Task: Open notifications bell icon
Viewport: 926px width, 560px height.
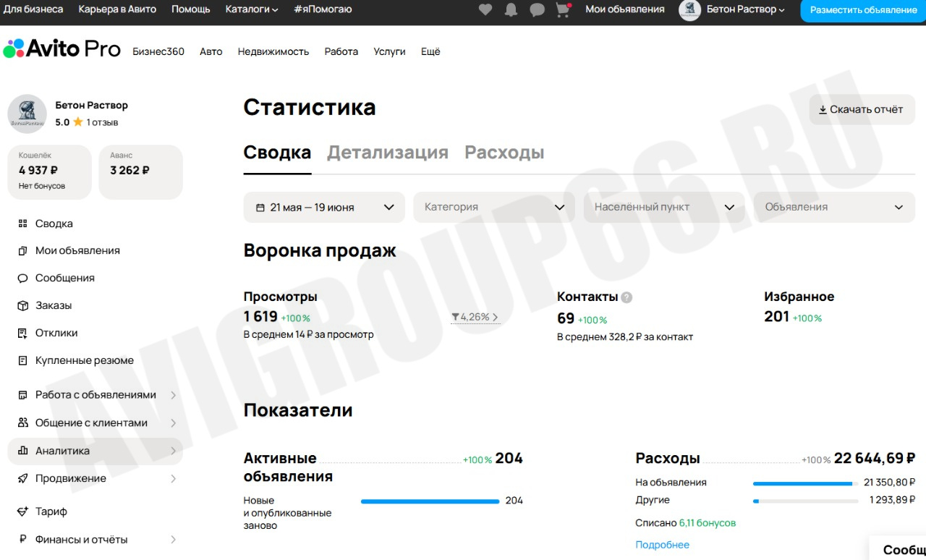Action: coord(511,9)
